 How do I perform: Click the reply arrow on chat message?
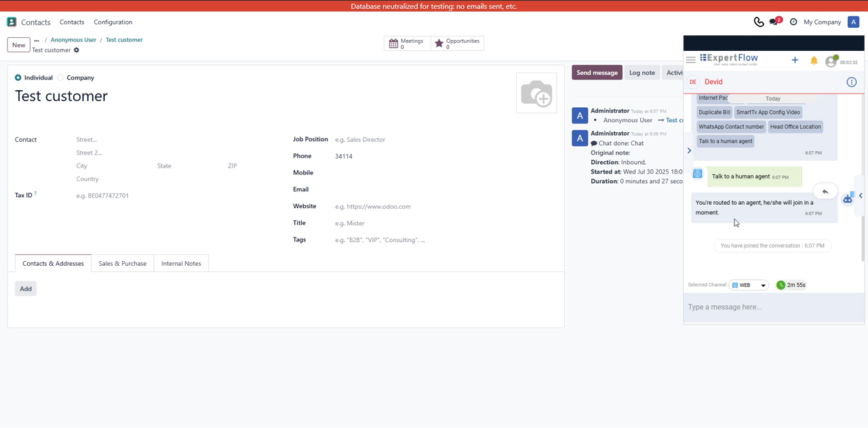click(x=825, y=192)
